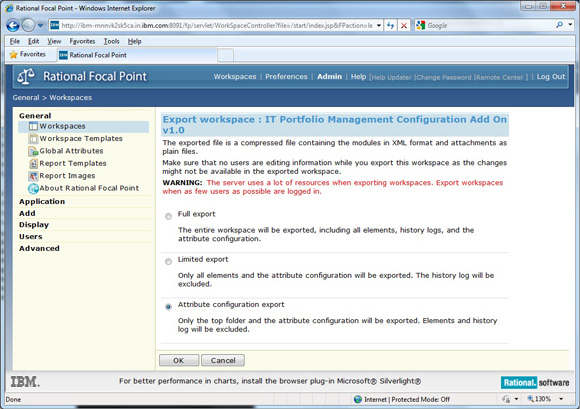Viewport: 580px width, 409px height.
Task: Click the address bar URL field
Action: tap(217, 26)
